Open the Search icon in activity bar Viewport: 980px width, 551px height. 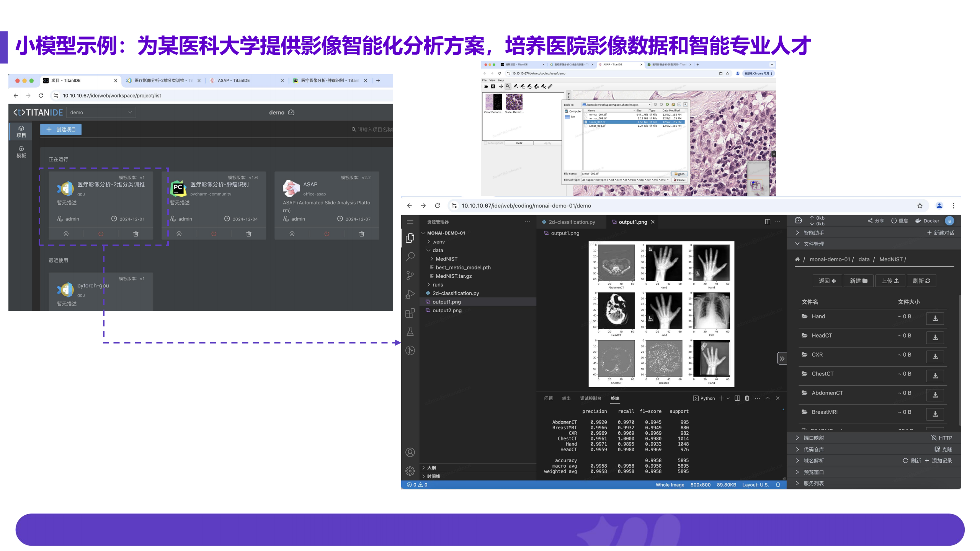pyautogui.click(x=410, y=256)
